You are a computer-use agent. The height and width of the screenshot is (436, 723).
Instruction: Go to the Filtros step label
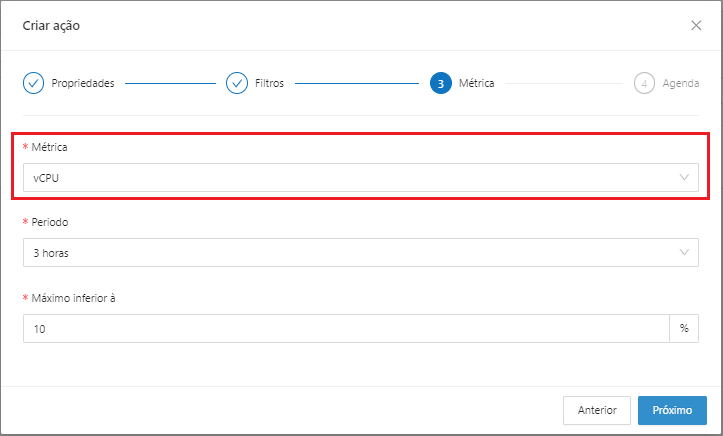(267, 83)
